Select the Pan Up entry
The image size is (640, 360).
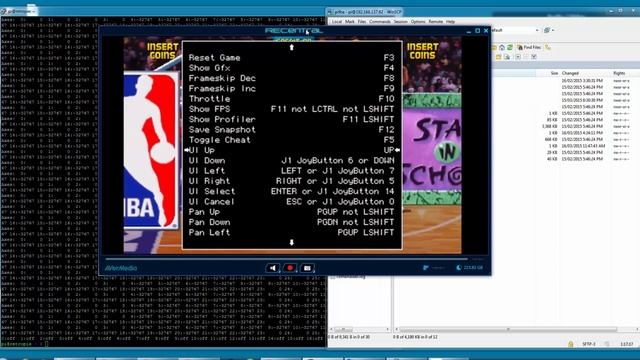coord(291,212)
